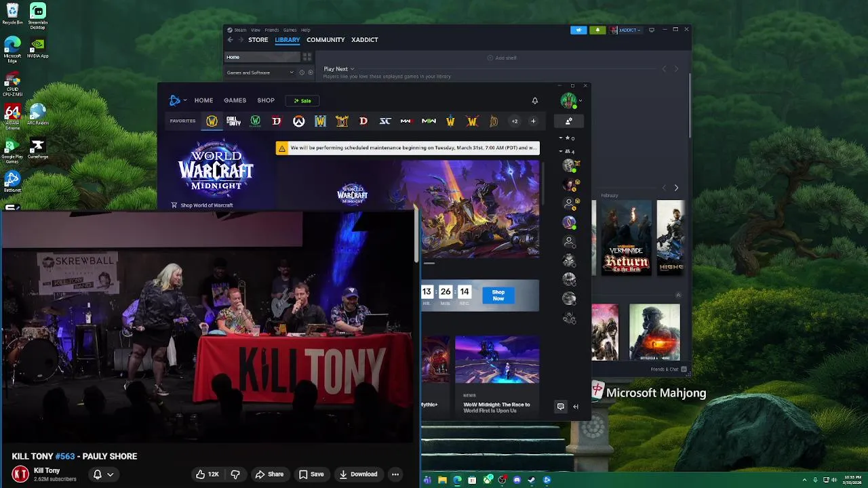Select World of Warcraft favorite icon in Battle.net
The width and height of the screenshot is (868, 488).
(x=212, y=121)
